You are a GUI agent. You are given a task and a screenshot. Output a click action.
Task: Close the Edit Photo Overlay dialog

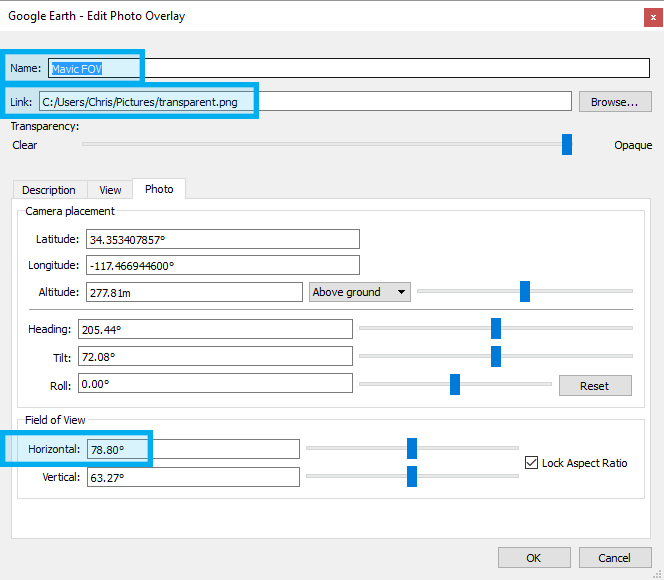(653, 18)
